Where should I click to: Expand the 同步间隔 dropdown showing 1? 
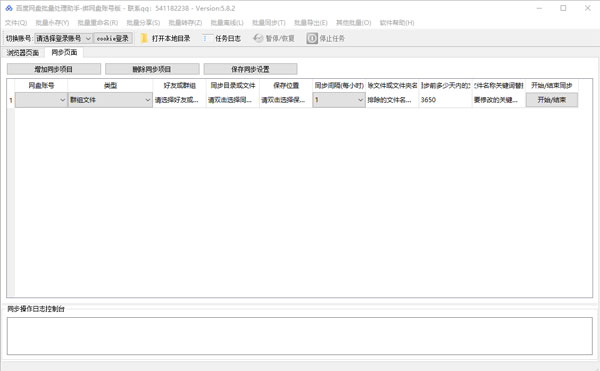tap(339, 100)
